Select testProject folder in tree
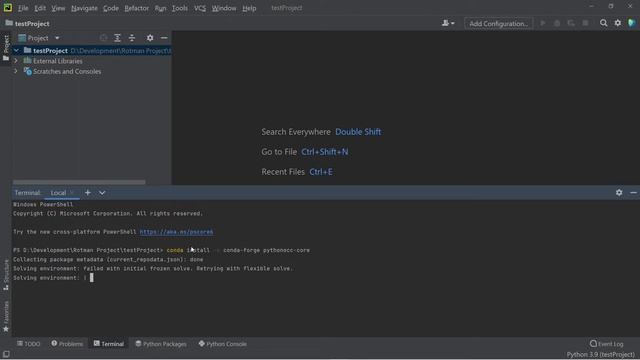640x360 pixels. [x=50, y=51]
